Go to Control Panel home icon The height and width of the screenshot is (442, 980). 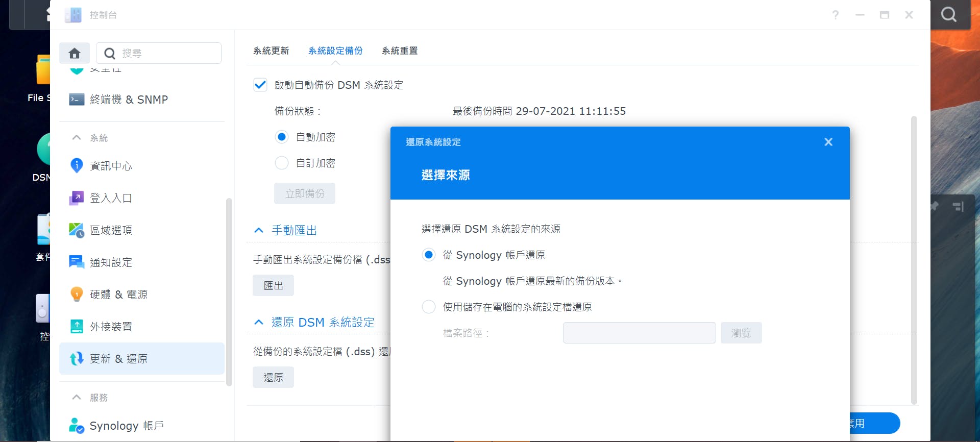click(x=75, y=53)
